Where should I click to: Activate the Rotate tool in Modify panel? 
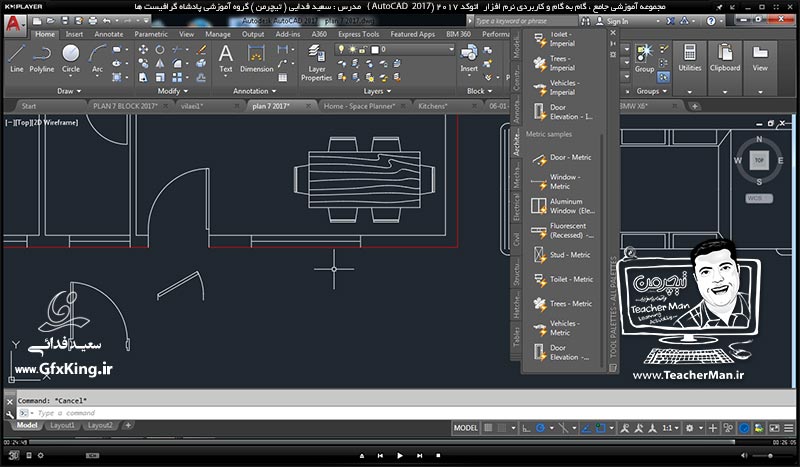point(160,50)
